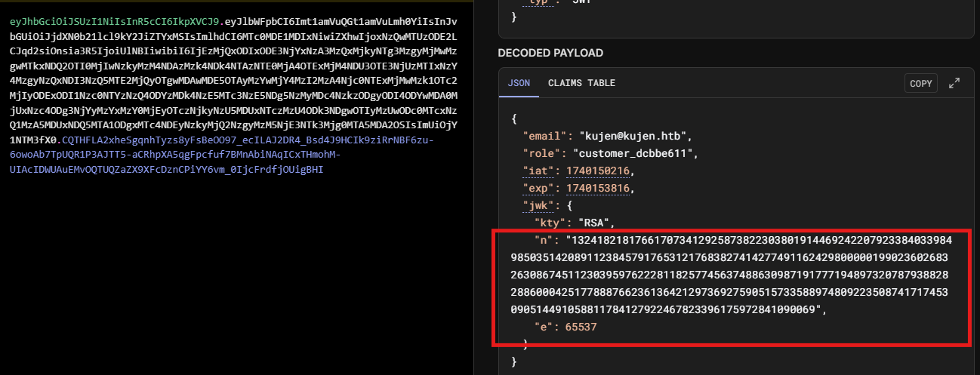
Task: Click the iat value 1740150216
Action: coord(597,171)
